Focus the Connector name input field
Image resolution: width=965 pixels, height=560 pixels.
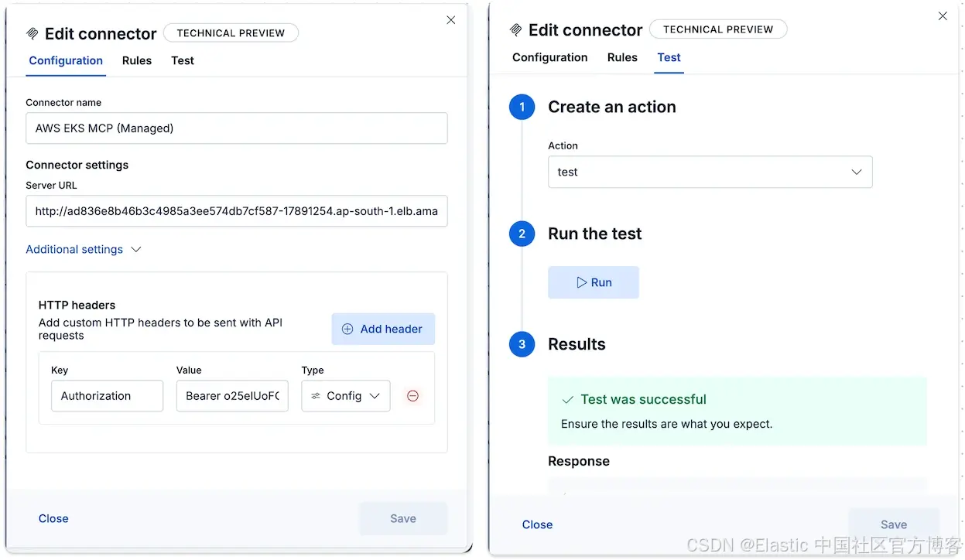point(237,128)
